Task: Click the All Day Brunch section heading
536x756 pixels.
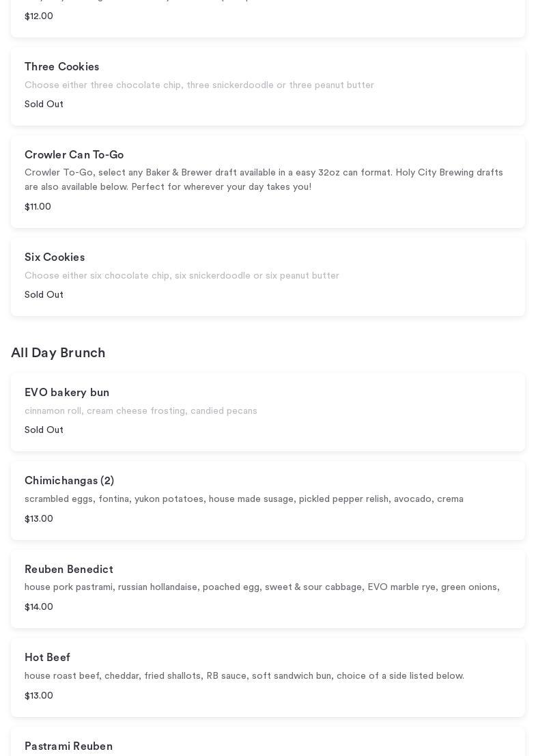Action: pos(58,353)
